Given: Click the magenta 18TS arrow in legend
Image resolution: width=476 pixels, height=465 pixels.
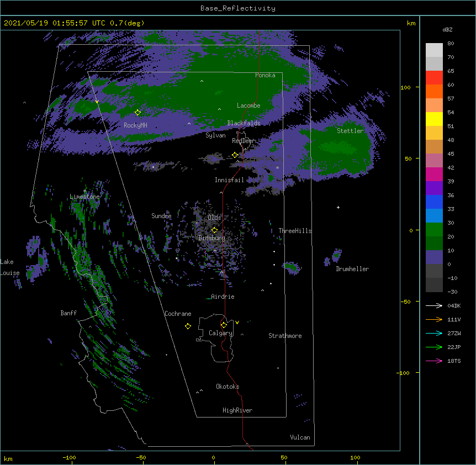Looking at the screenshot, I should (x=434, y=361).
